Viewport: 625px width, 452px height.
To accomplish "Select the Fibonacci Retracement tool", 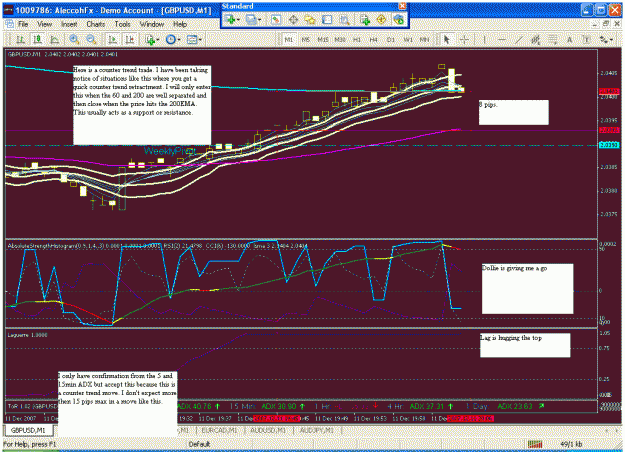I will pos(552,39).
